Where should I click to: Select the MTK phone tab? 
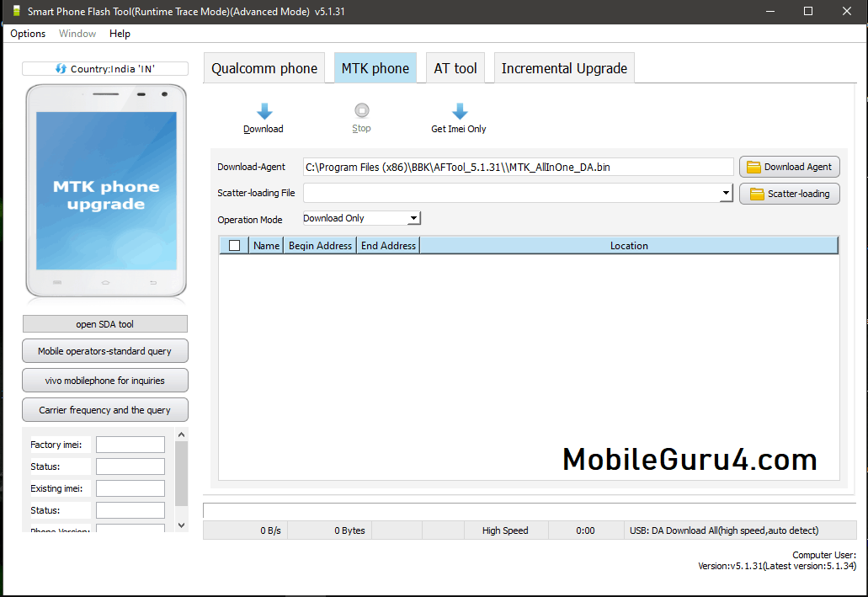pyautogui.click(x=375, y=68)
